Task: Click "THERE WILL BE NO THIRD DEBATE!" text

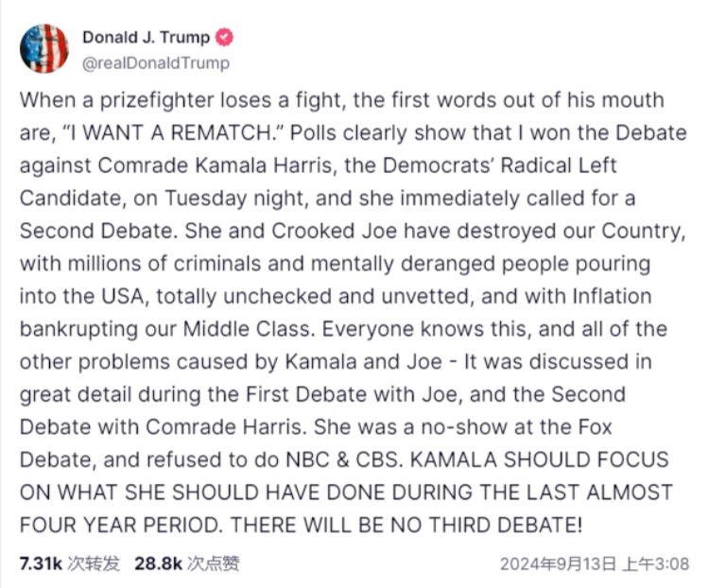Action: coord(426,526)
